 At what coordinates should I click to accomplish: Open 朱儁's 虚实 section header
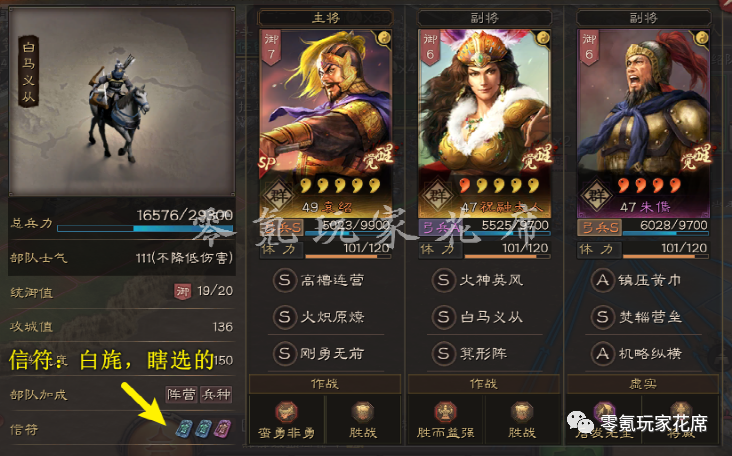point(643,384)
